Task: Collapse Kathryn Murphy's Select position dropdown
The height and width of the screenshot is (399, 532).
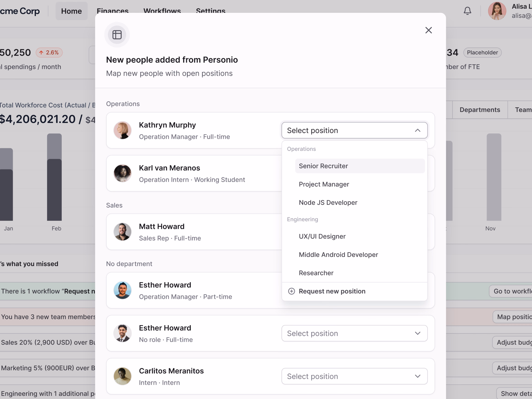Action: click(x=354, y=130)
